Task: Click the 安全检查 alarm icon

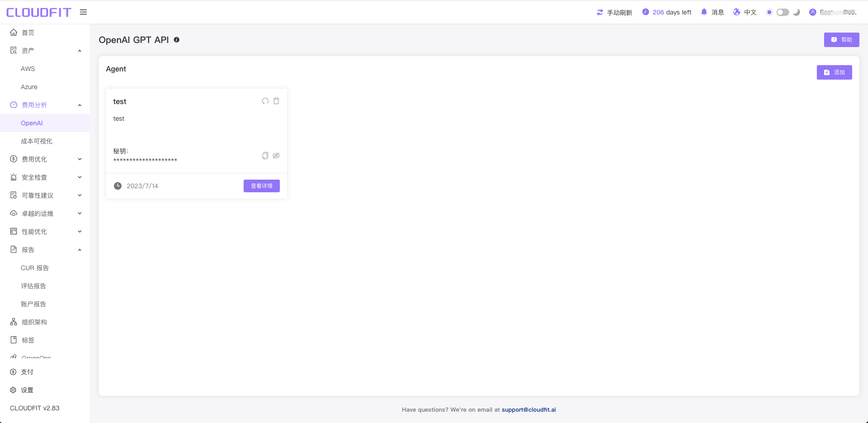Action: point(14,177)
